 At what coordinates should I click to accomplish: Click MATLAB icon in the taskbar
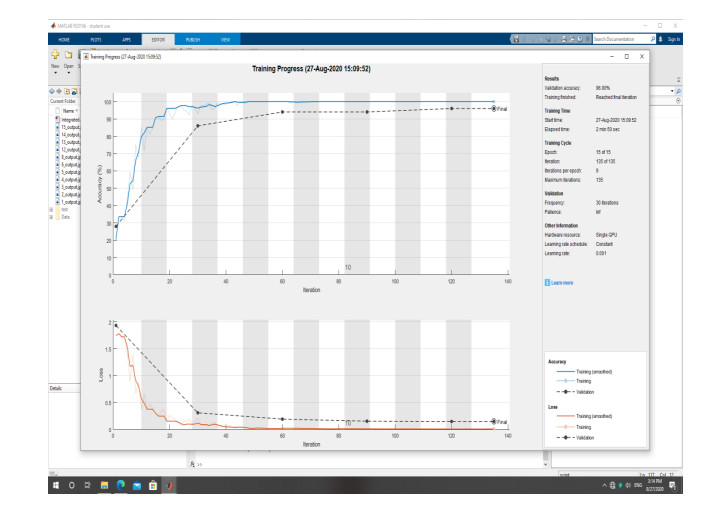(x=169, y=486)
